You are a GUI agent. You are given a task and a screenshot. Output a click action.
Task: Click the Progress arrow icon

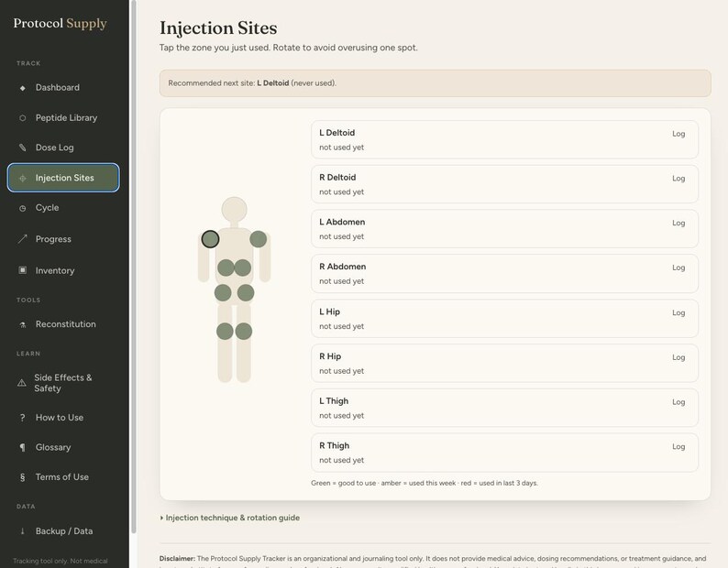(x=22, y=239)
